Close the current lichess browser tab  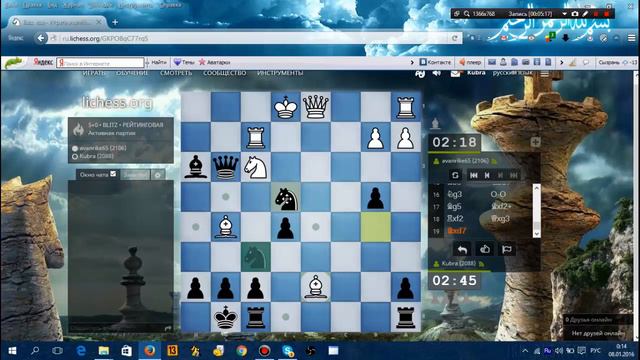point(99,22)
